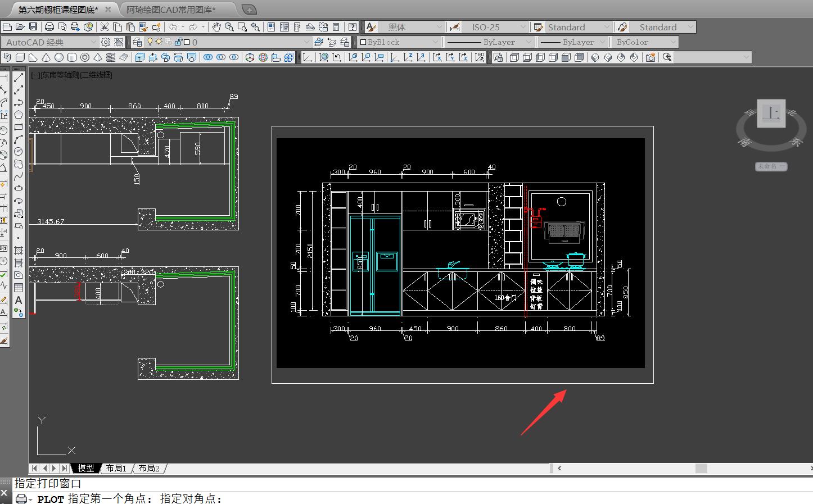Switch to 阿琦绘图CAD常用图库 document tab
The width and height of the screenshot is (813, 504).
coord(171,10)
